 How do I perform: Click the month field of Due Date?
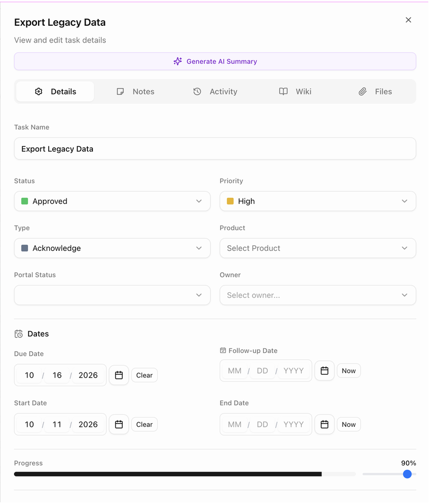coord(29,375)
